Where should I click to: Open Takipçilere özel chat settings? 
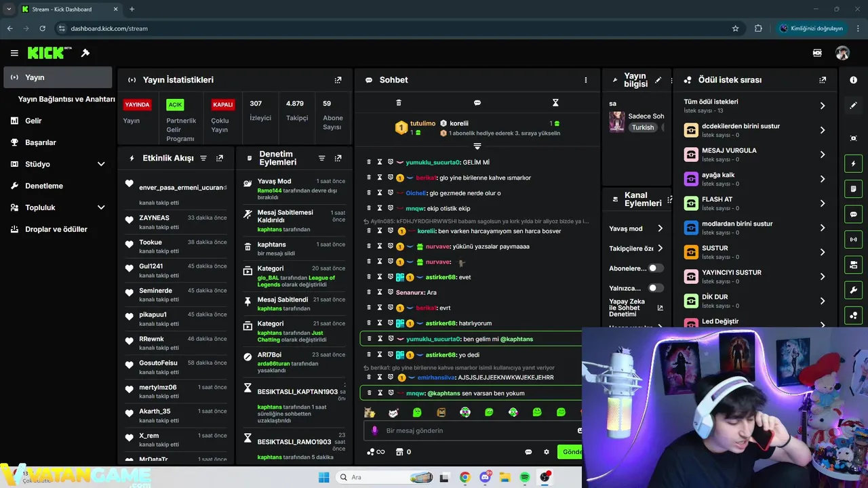(636, 249)
